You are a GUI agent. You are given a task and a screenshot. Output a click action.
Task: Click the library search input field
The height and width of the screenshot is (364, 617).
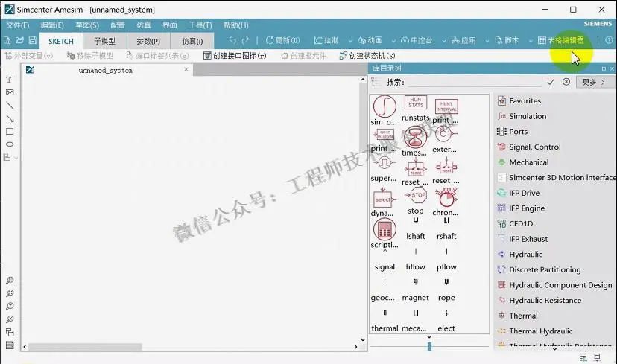coord(474,82)
